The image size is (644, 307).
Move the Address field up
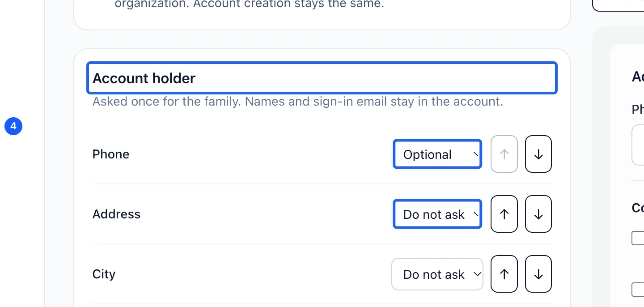tap(504, 214)
